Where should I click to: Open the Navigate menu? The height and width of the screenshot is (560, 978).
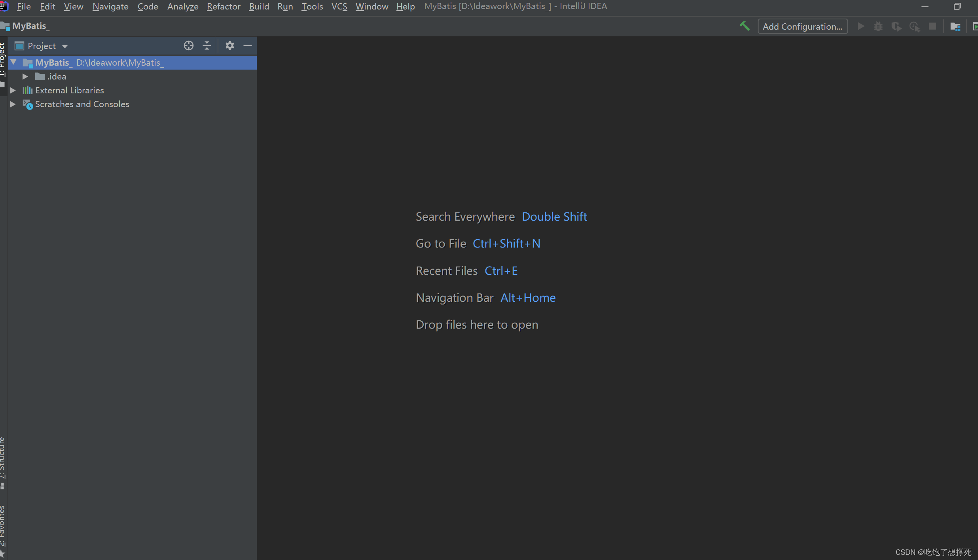(x=110, y=6)
